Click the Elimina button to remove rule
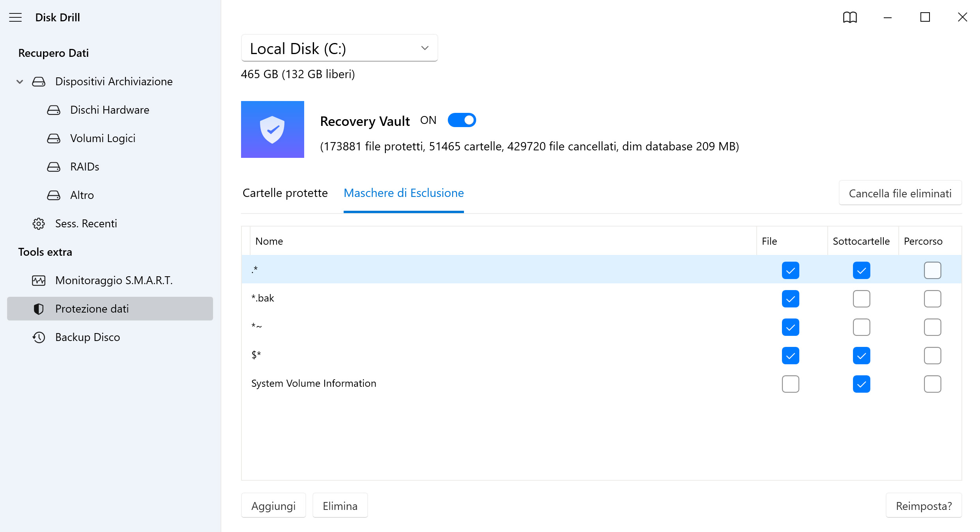Image resolution: width=980 pixels, height=532 pixels. 340,506
